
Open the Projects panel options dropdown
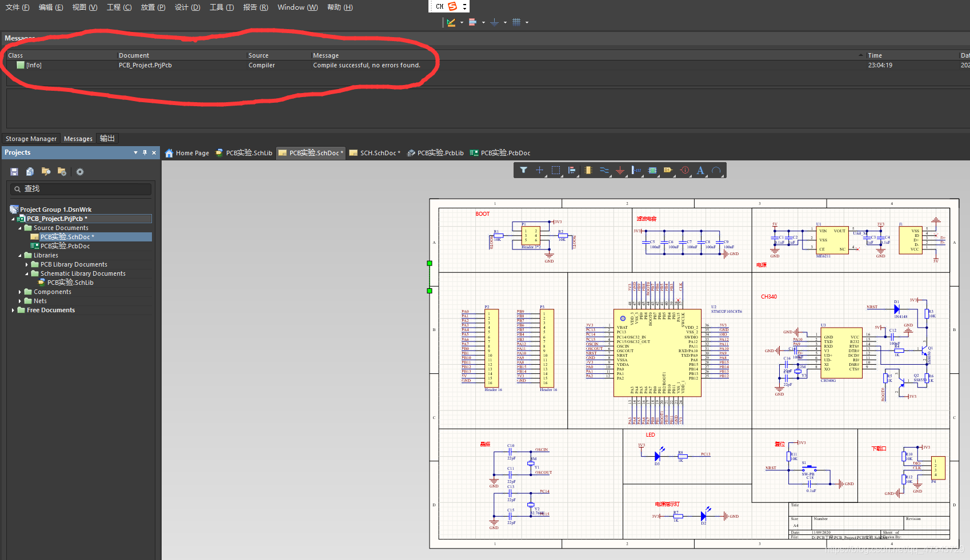135,152
